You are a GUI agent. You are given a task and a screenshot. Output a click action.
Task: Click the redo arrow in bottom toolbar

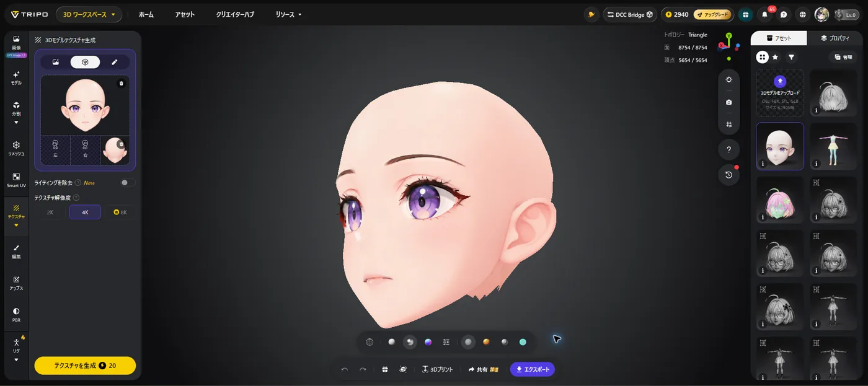tap(363, 369)
